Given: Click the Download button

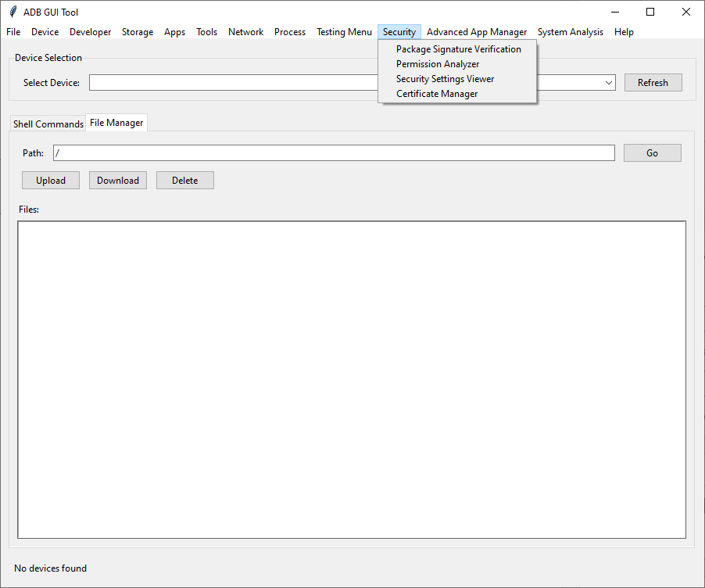Looking at the screenshot, I should [x=117, y=180].
